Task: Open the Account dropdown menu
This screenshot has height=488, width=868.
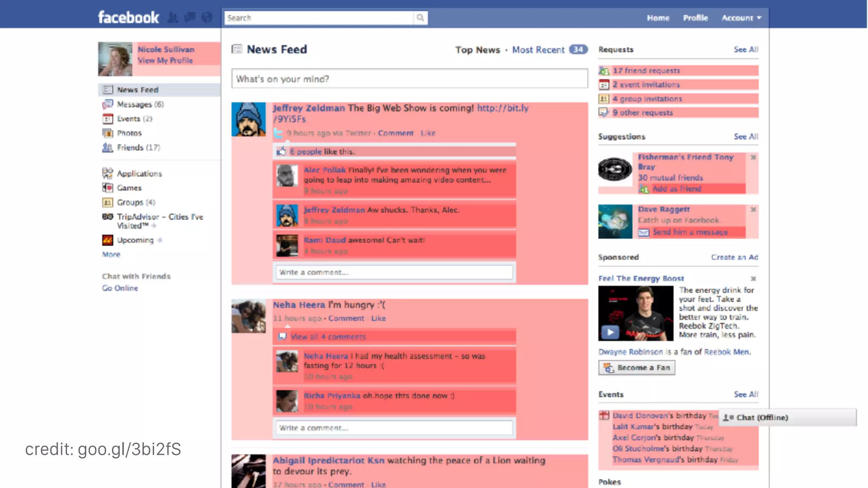Action: (x=742, y=18)
